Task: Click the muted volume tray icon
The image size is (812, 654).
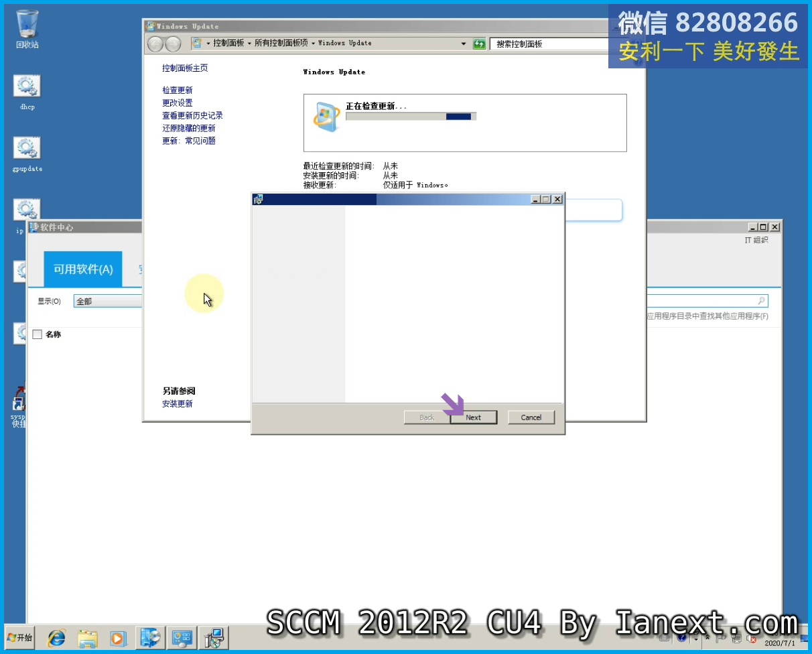Action: [751, 637]
